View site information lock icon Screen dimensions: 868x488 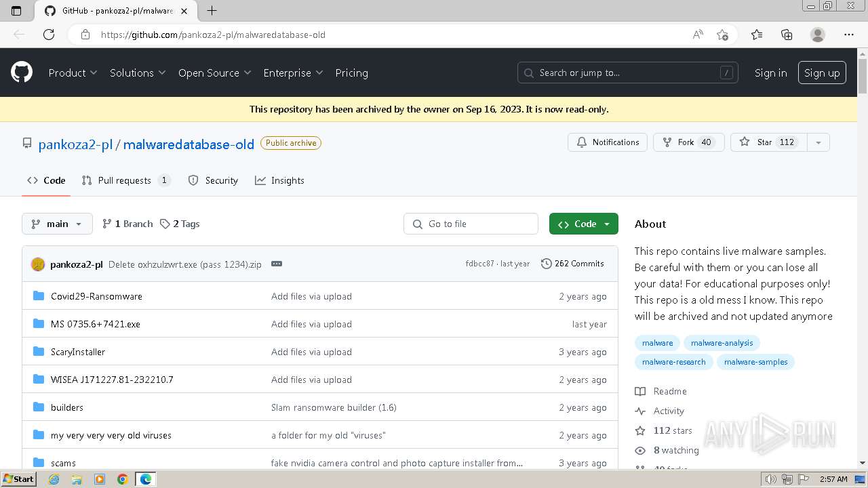[85, 35]
